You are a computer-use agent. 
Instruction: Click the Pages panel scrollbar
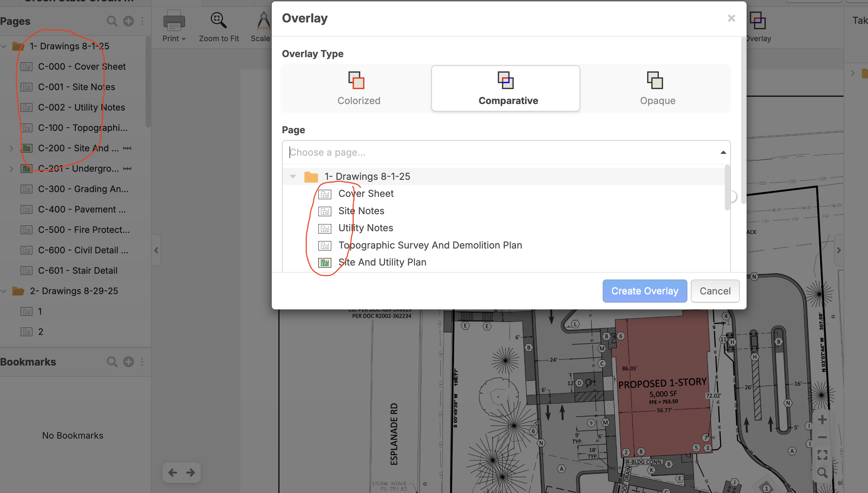(x=148, y=82)
